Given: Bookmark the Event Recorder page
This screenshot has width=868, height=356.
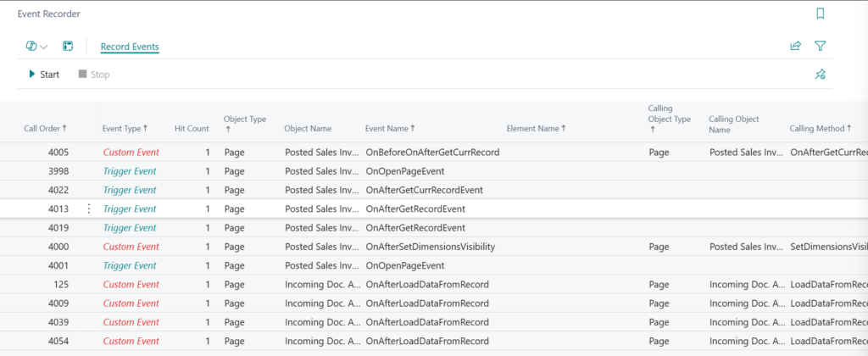Looking at the screenshot, I should click(820, 14).
